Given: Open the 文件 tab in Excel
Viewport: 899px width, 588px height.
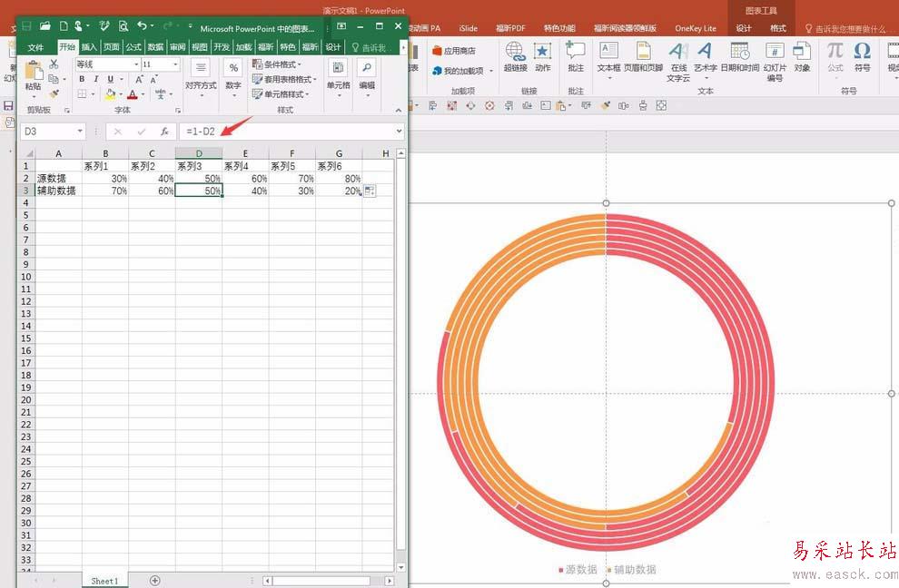Looking at the screenshot, I should (35, 47).
